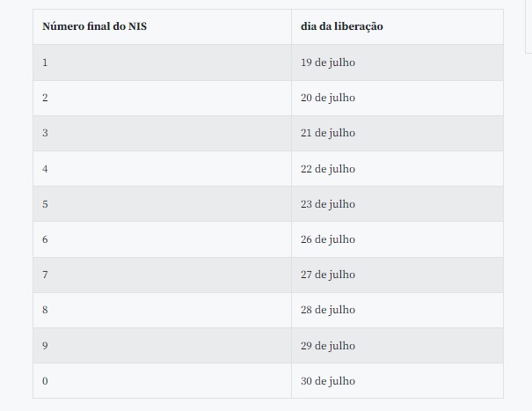Viewport: 532px width, 411px height.
Task: Select the NIS number 7 cell
Action: tap(45, 275)
